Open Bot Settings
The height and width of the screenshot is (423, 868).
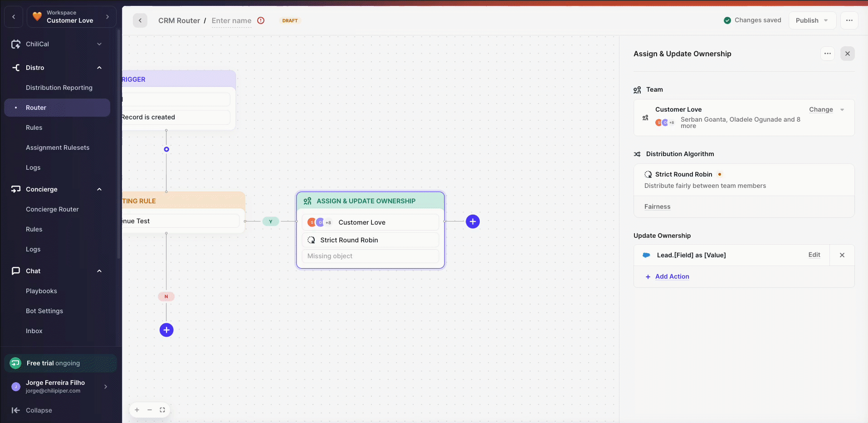point(44,311)
